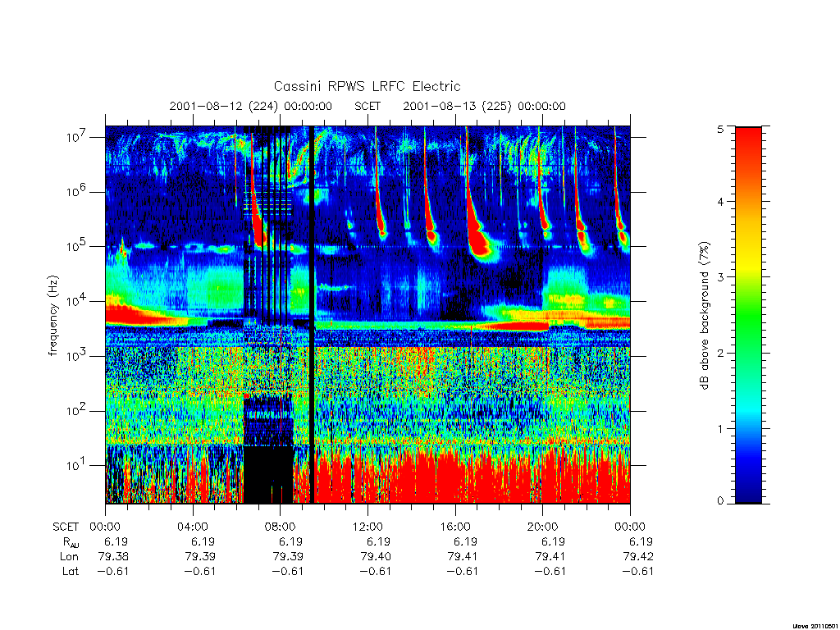The image size is (840, 630).
Task: Click the Uiowa date stamp in the corner
Action: tap(815, 626)
